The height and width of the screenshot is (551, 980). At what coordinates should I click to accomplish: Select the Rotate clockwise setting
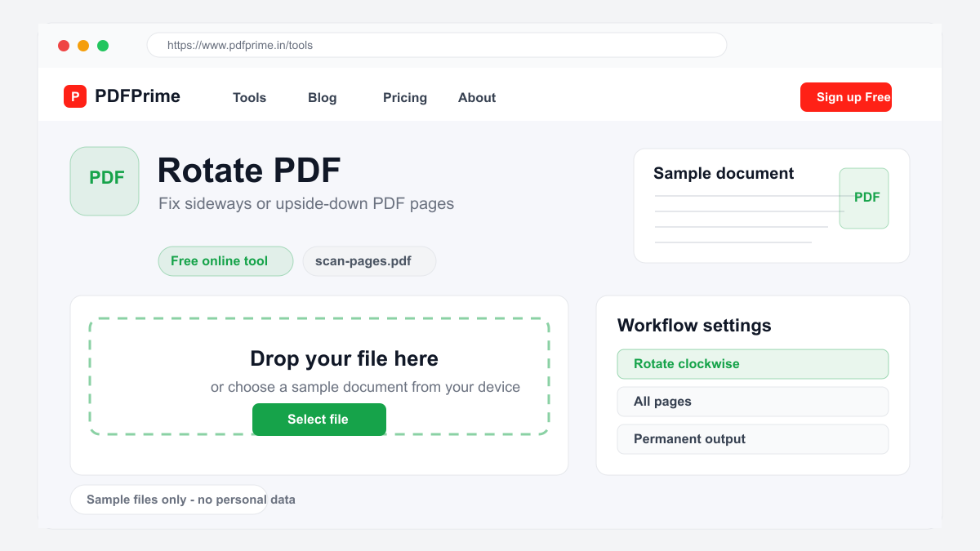pos(753,364)
